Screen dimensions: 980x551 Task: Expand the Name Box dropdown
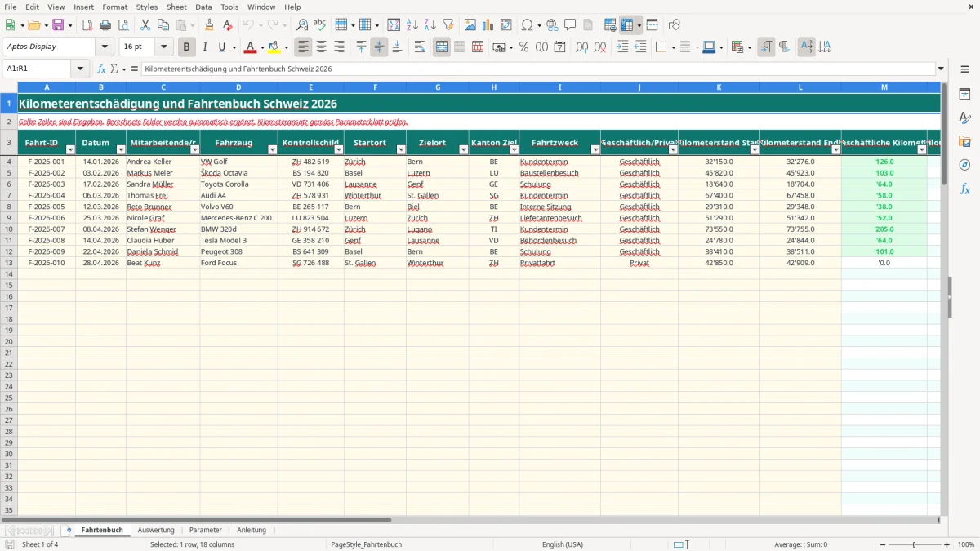(80, 69)
